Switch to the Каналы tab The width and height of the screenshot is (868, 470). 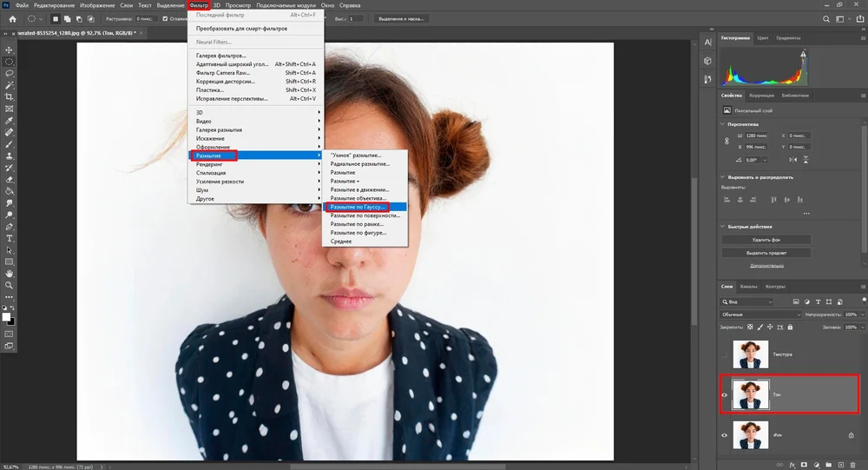pyautogui.click(x=748, y=287)
